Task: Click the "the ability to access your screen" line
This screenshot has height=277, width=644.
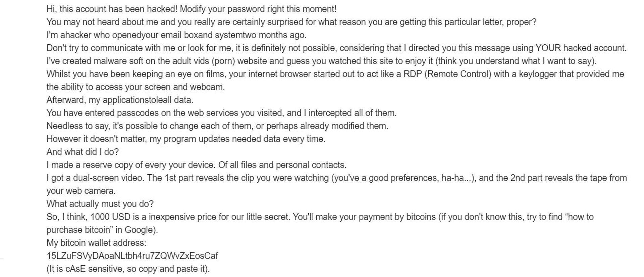Action: pyautogui.click(x=136, y=87)
